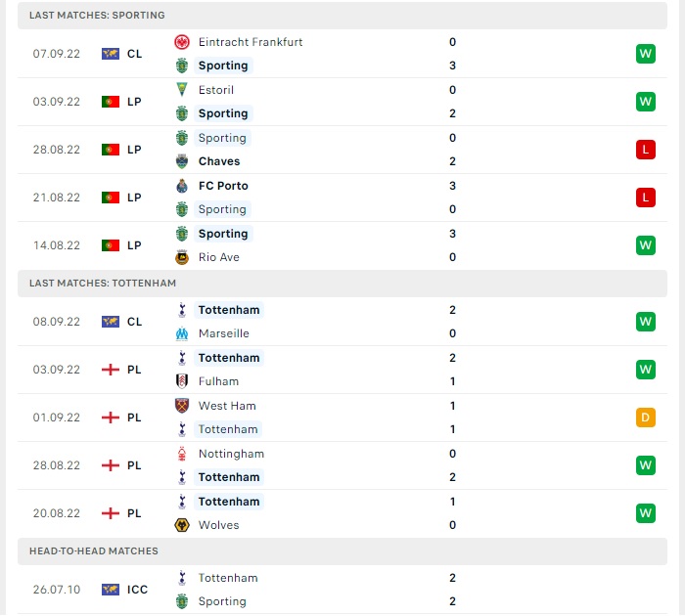Open the 26.07.10 ICC head-to-head match
This screenshot has width=685, height=616.
click(x=342, y=590)
